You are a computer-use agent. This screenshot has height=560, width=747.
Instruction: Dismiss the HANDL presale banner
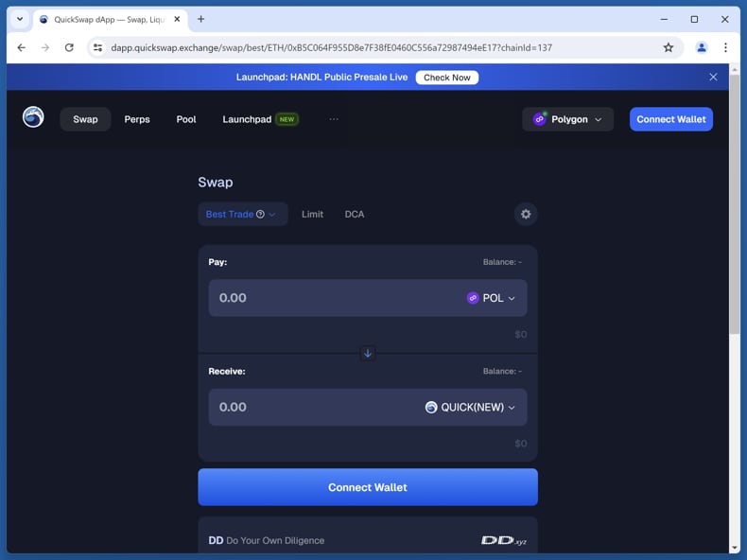point(713,78)
